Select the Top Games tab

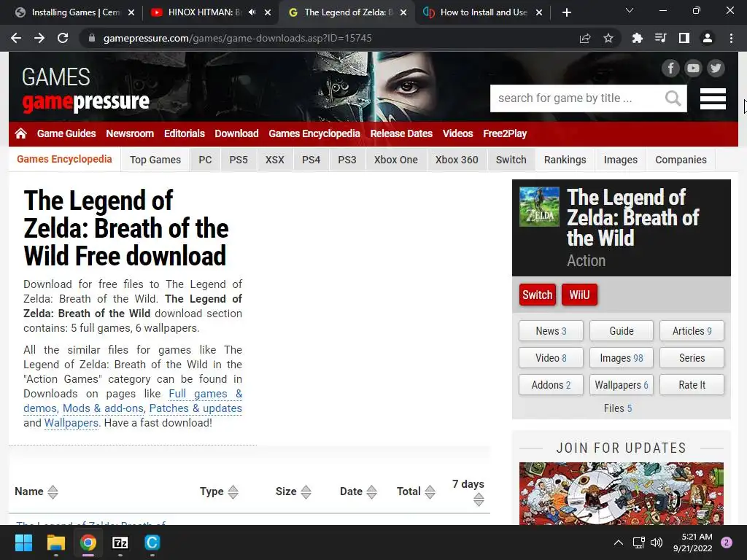(155, 160)
